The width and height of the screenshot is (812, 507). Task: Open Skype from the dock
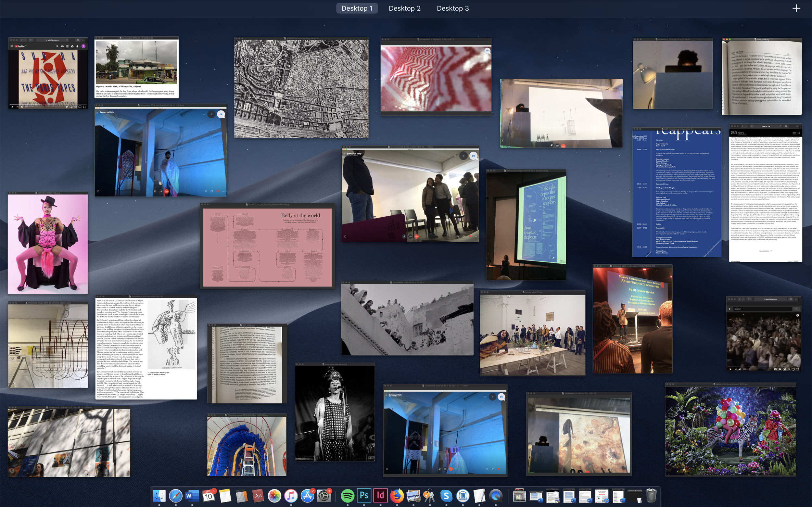[x=446, y=496]
